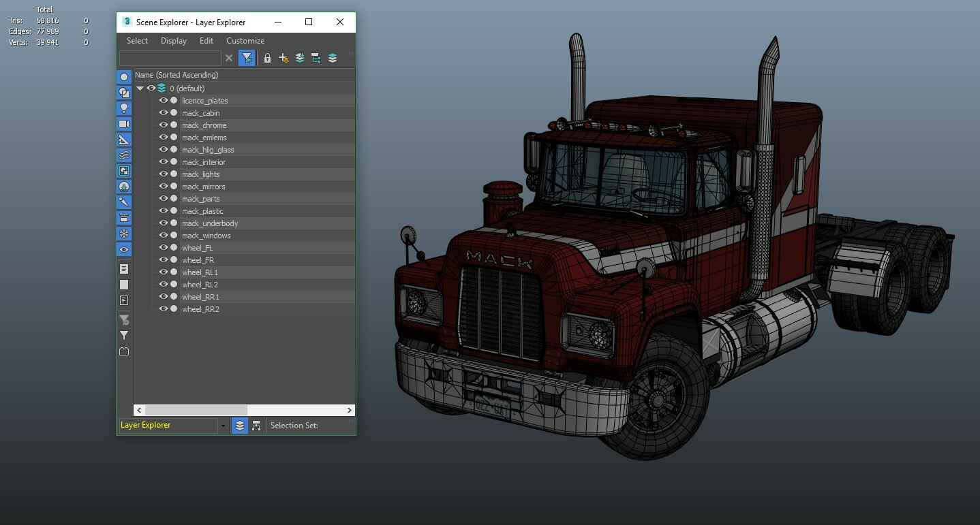Click the Invert Display sidebar icon
The image size is (980, 525).
[124, 300]
